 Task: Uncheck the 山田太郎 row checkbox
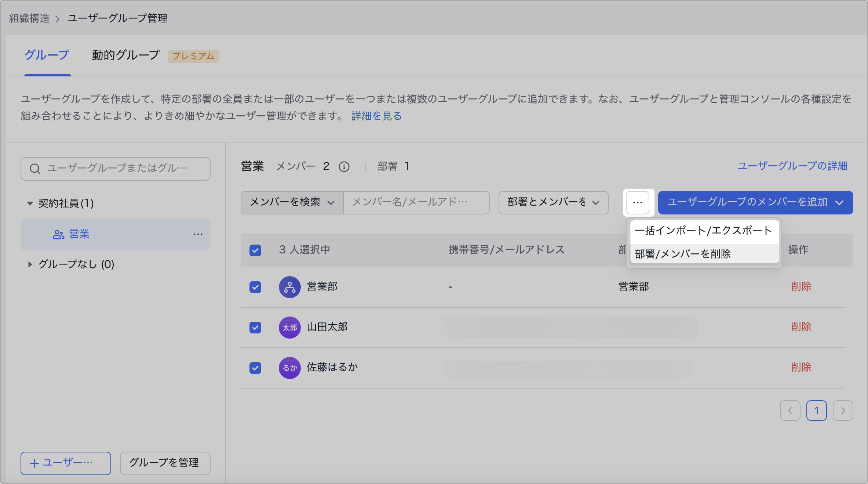pyautogui.click(x=255, y=327)
